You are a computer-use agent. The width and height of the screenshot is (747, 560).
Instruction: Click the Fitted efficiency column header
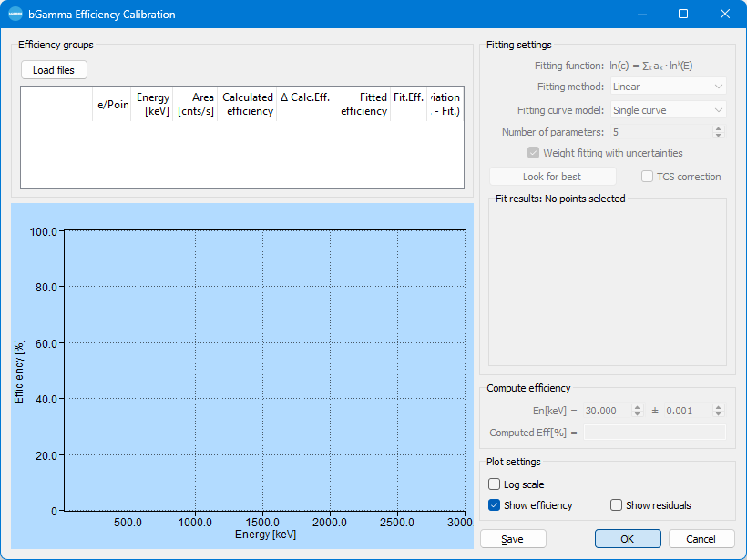click(x=362, y=104)
